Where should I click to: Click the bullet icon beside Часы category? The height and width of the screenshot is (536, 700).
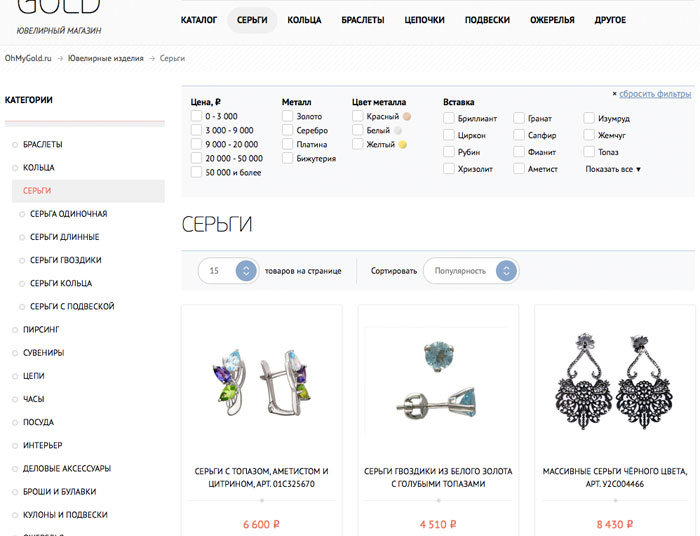point(15,399)
